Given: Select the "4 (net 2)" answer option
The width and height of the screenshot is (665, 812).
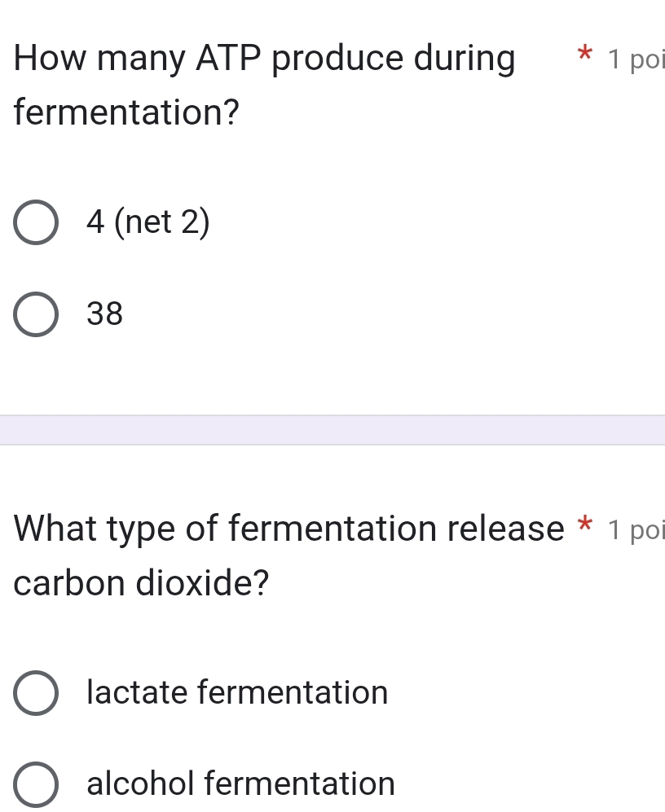Looking at the screenshot, I should point(147,222).
